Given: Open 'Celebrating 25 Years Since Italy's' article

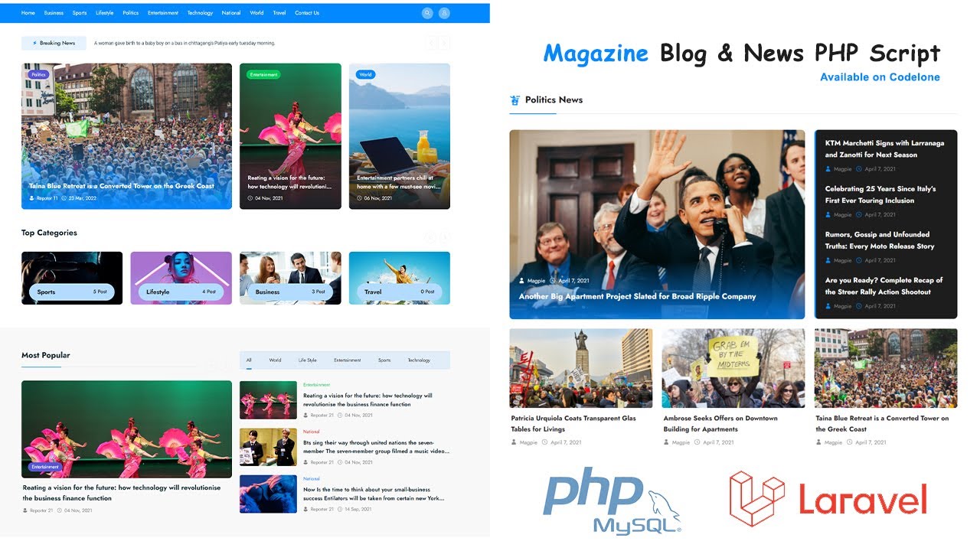Looking at the screenshot, I should tap(880, 194).
